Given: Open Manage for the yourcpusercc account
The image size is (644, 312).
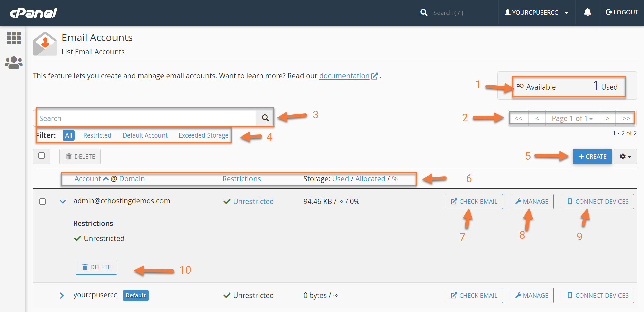Looking at the screenshot, I should click(531, 295).
